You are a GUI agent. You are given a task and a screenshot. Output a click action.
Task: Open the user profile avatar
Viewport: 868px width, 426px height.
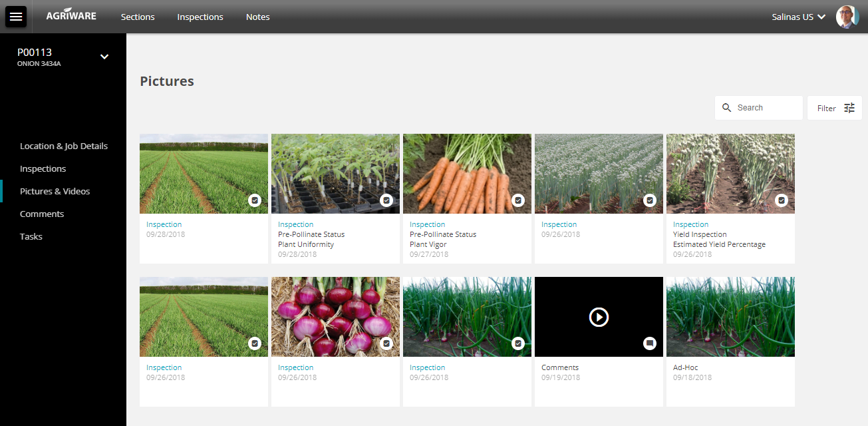pos(846,17)
